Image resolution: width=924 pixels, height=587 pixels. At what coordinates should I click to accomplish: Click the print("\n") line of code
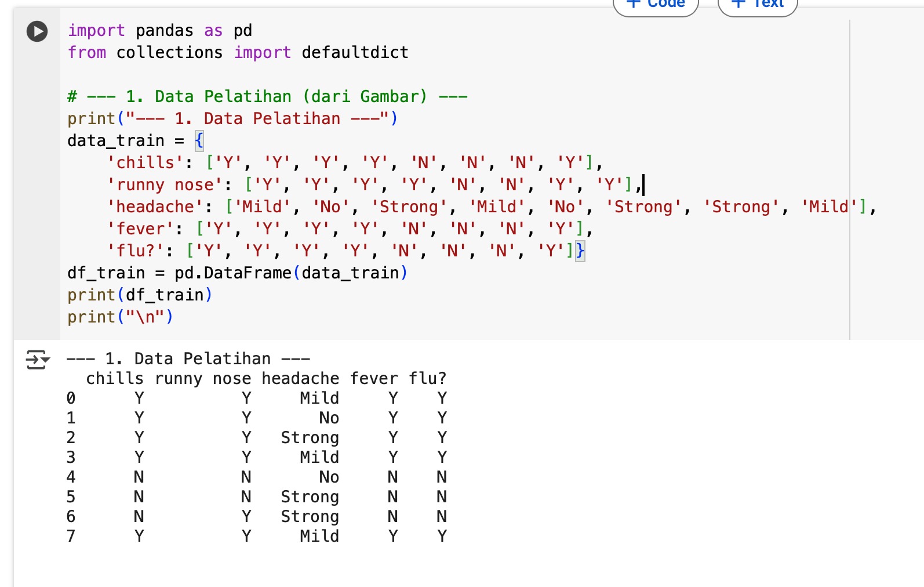(120, 317)
